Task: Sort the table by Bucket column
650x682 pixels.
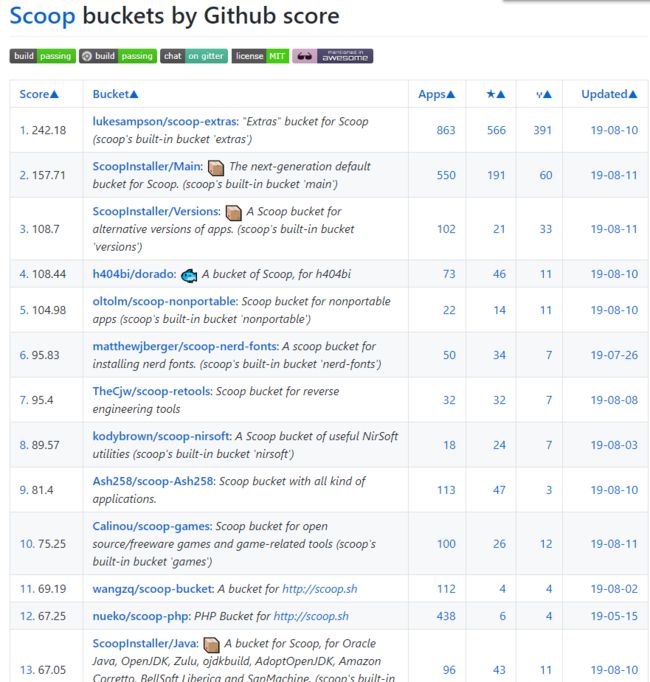Action: point(115,94)
